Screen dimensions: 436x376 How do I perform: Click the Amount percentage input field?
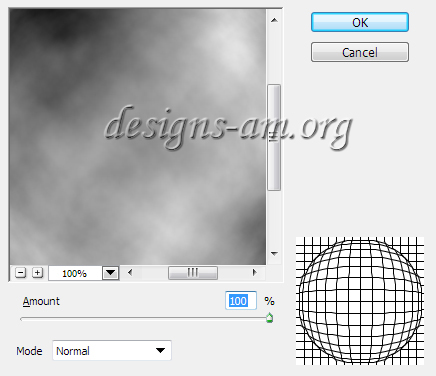241,301
